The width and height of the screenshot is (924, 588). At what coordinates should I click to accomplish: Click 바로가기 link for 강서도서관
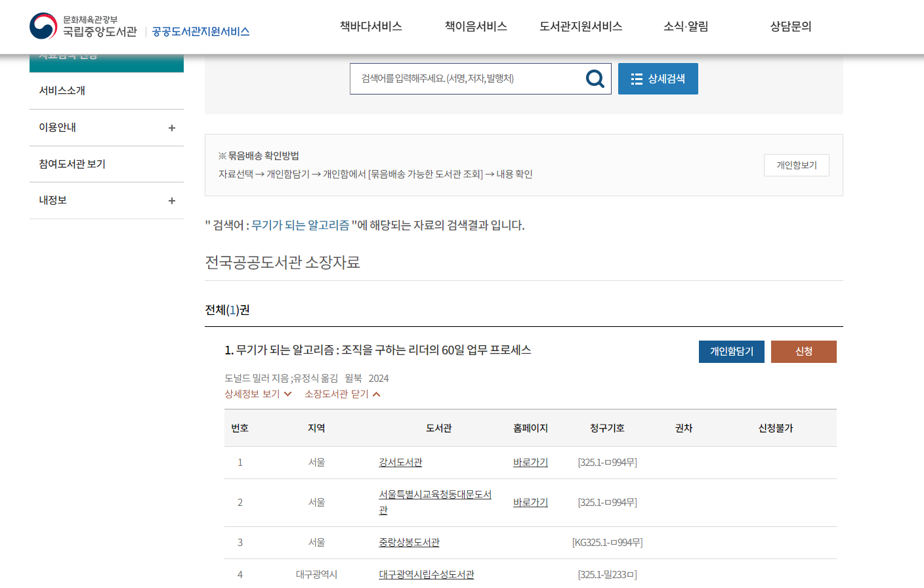(x=529, y=462)
